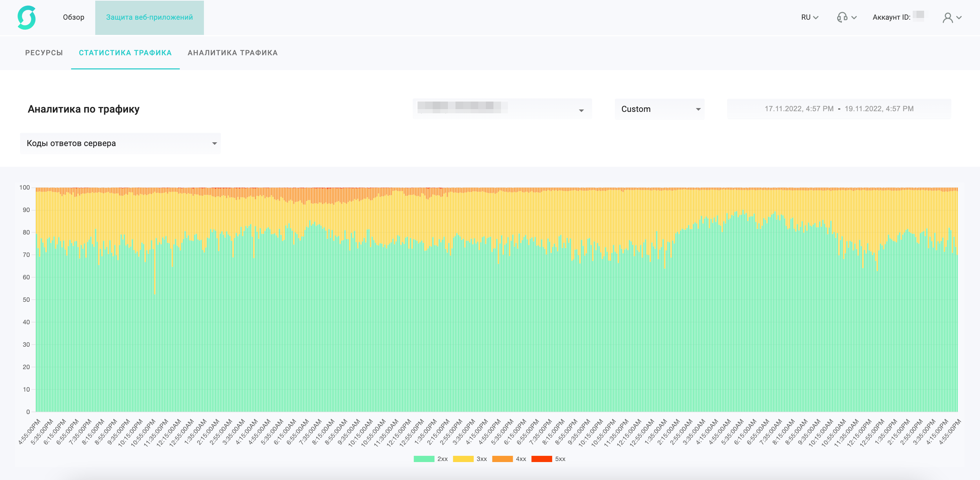
Task: Go to the 'Обзор' section
Action: 73,18
